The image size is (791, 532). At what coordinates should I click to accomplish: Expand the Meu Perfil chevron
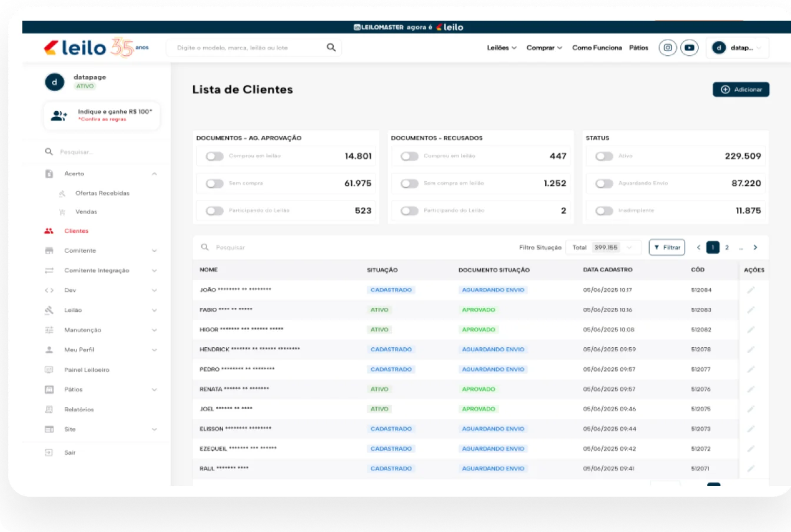pos(154,350)
